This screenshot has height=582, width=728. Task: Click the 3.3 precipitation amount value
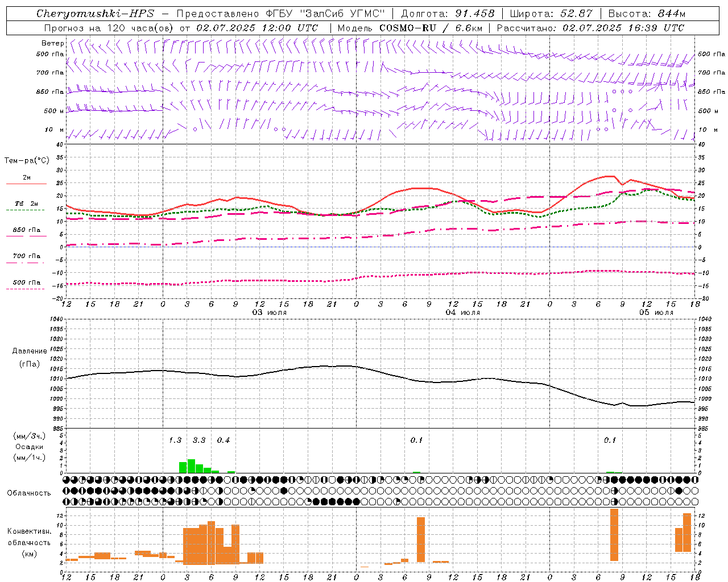[x=199, y=440]
